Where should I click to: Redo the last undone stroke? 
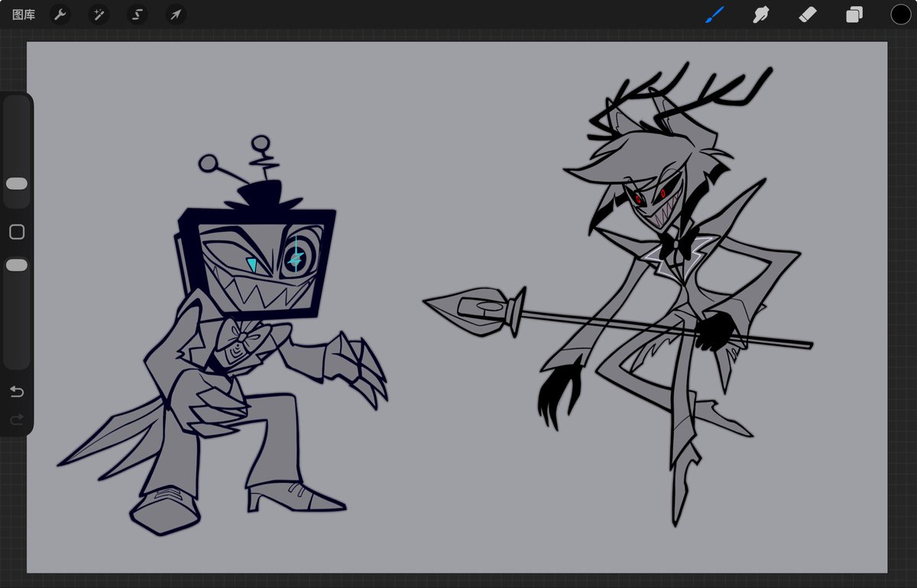point(17,419)
